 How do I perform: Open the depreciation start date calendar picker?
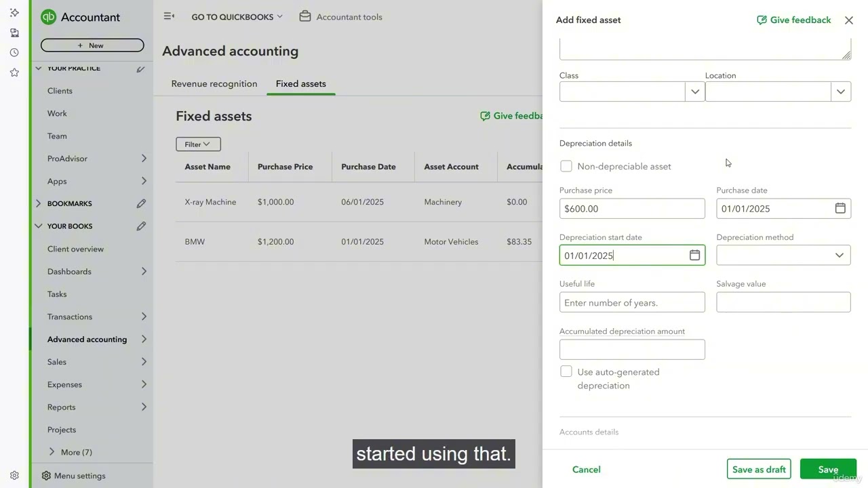pyautogui.click(x=694, y=255)
